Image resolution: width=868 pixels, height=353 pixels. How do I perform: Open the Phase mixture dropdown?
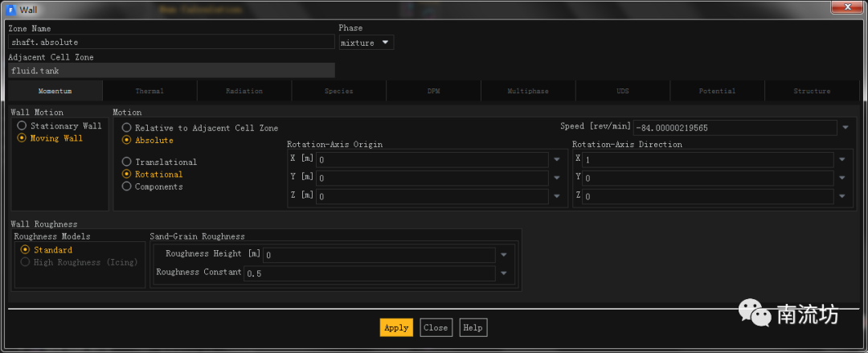pos(366,43)
